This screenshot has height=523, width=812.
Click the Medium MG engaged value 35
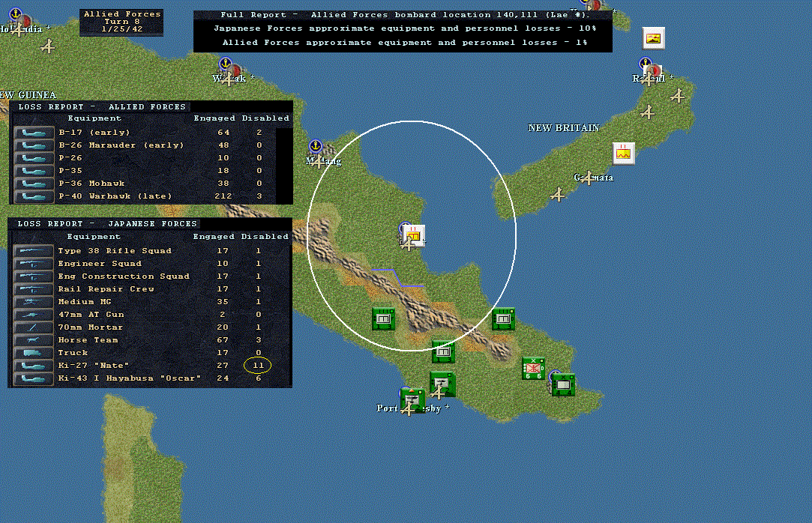(223, 302)
